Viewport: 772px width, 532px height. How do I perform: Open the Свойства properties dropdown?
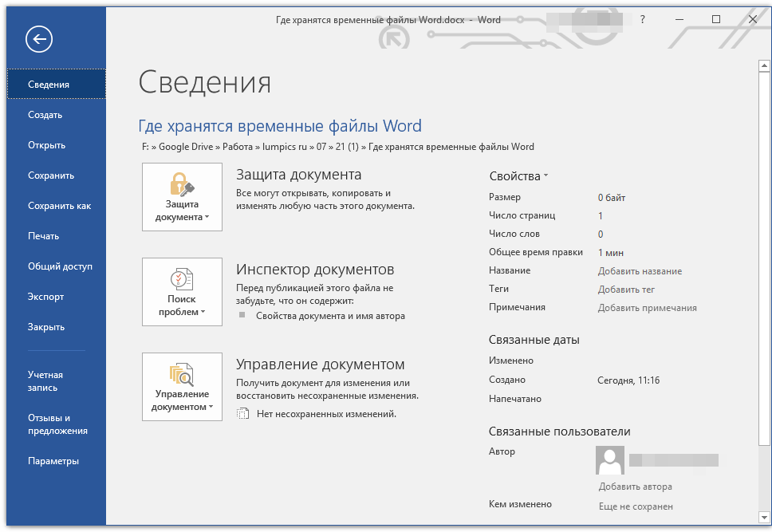click(x=518, y=175)
